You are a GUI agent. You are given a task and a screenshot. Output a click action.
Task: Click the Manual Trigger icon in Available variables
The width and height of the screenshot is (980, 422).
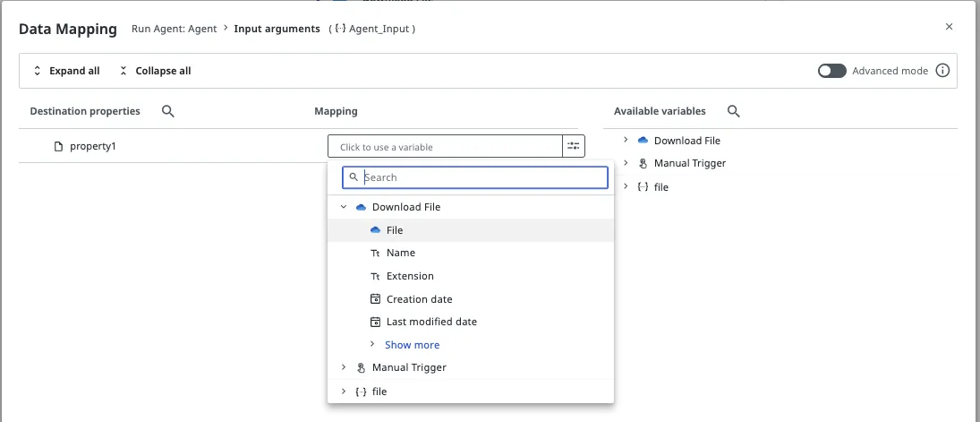click(643, 163)
